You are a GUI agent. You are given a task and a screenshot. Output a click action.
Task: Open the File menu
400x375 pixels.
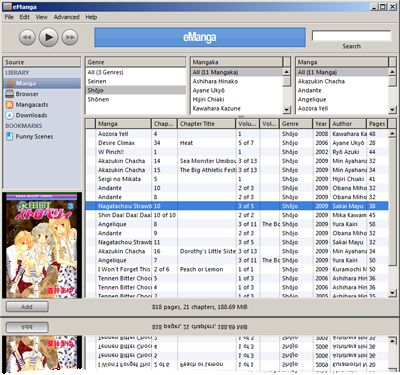(9, 17)
